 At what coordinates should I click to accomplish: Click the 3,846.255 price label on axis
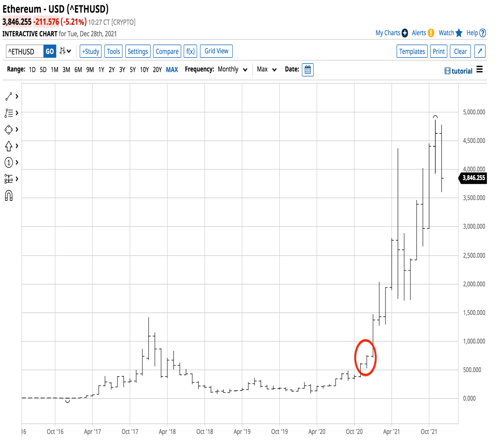pyautogui.click(x=473, y=178)
